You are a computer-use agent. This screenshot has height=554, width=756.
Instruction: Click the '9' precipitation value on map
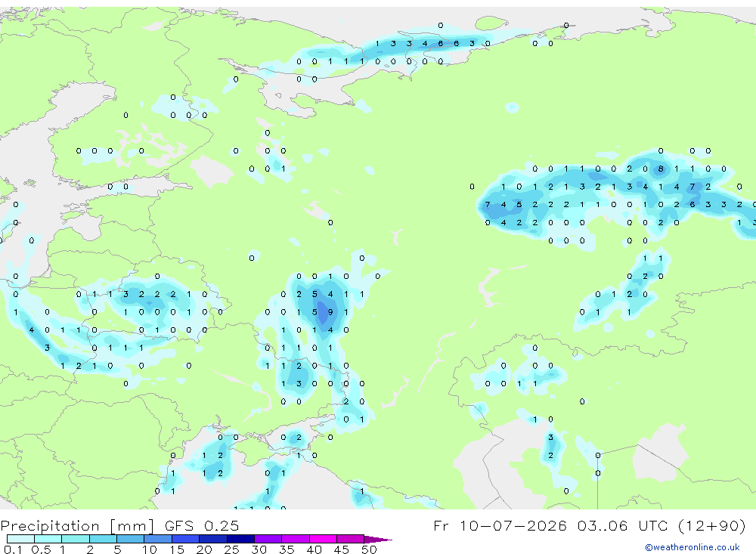tap(330, 312)
